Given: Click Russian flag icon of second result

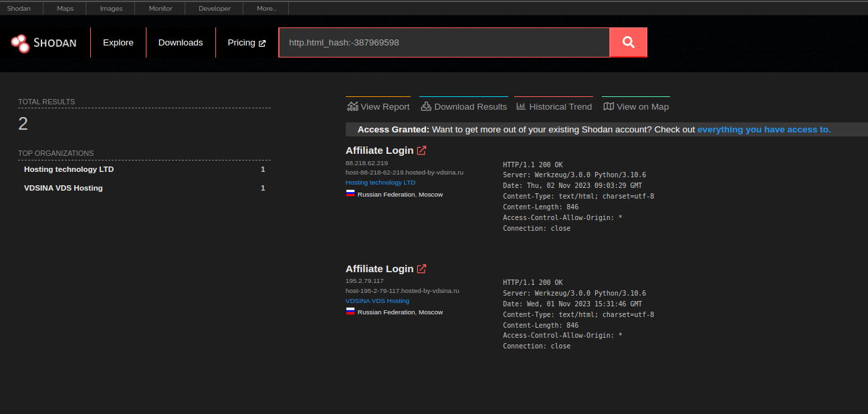Looking at the screenshot, I should coord(350,312).
